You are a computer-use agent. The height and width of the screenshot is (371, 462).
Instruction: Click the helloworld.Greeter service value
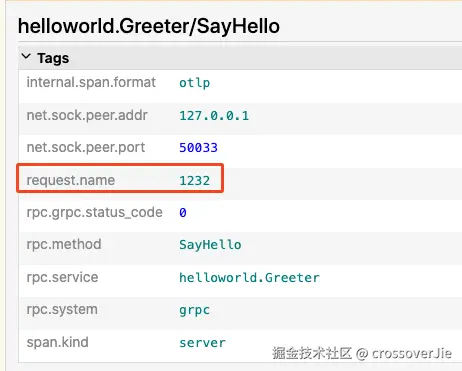pyautogui.click(x=249, y=278)
